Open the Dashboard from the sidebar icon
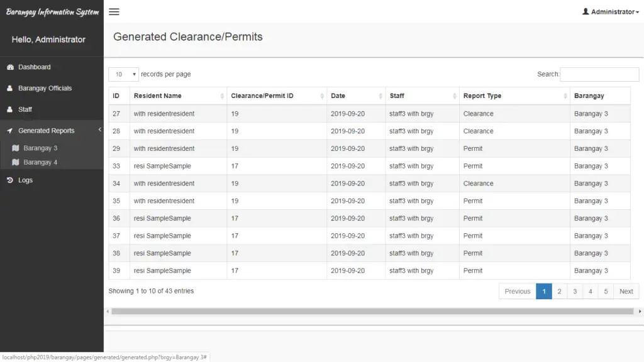 click(x=9, y=67)
